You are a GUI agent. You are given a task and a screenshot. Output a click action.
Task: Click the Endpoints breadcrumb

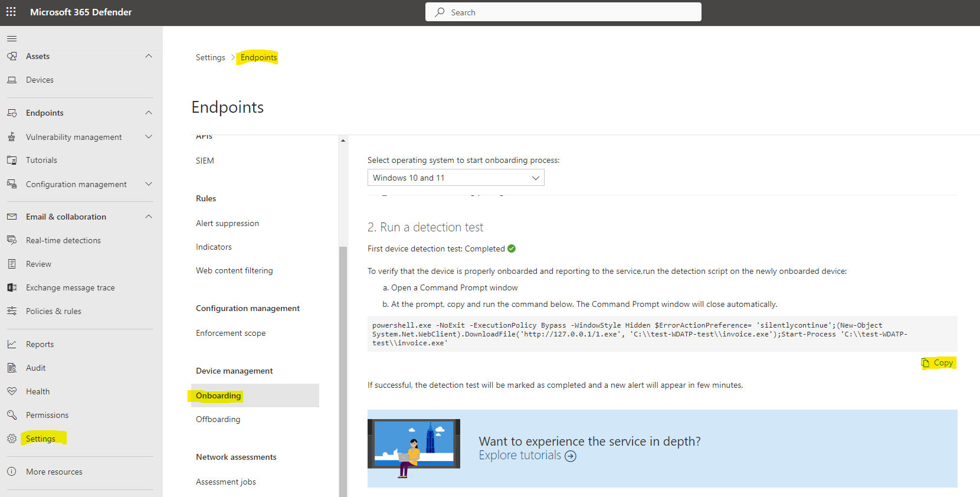click(258, 57)
